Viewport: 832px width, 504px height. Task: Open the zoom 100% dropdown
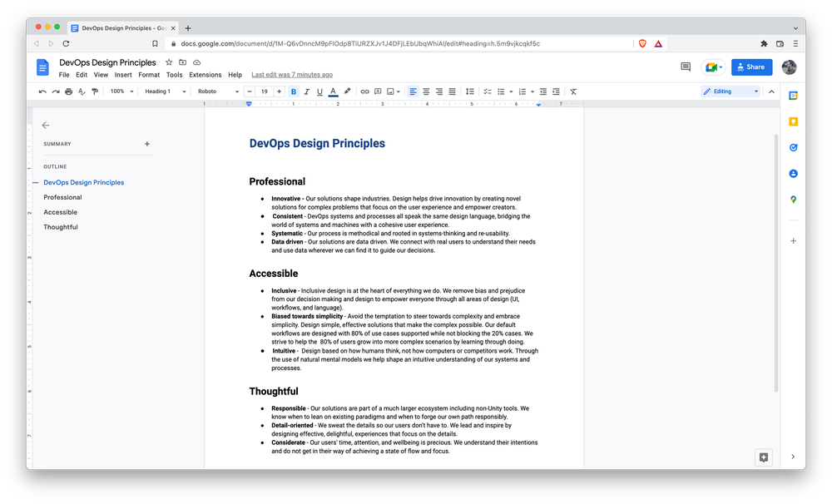pyautogui.click(x=121, y=91)
